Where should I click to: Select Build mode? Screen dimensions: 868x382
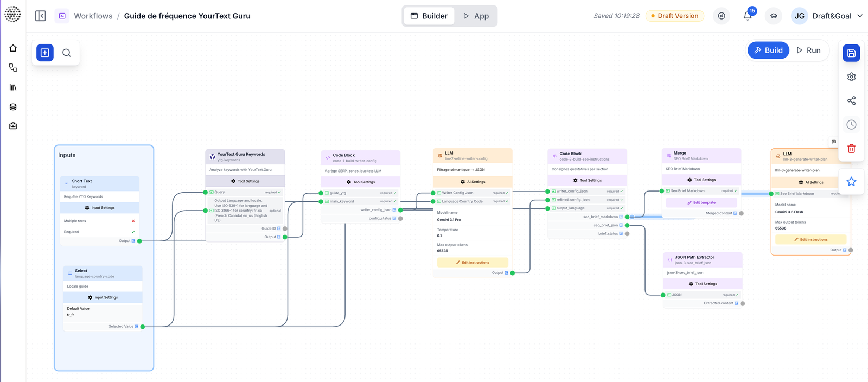click(x=768, y=50)
